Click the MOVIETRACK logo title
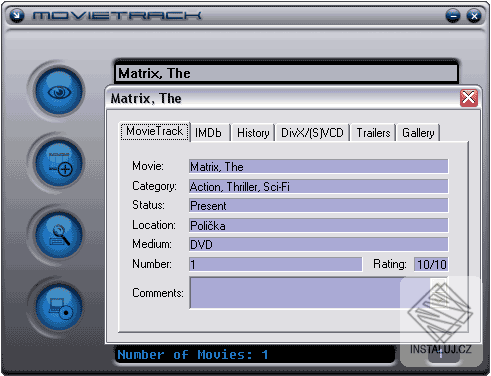This screenshot has height=376, width=491. point(117,15)
